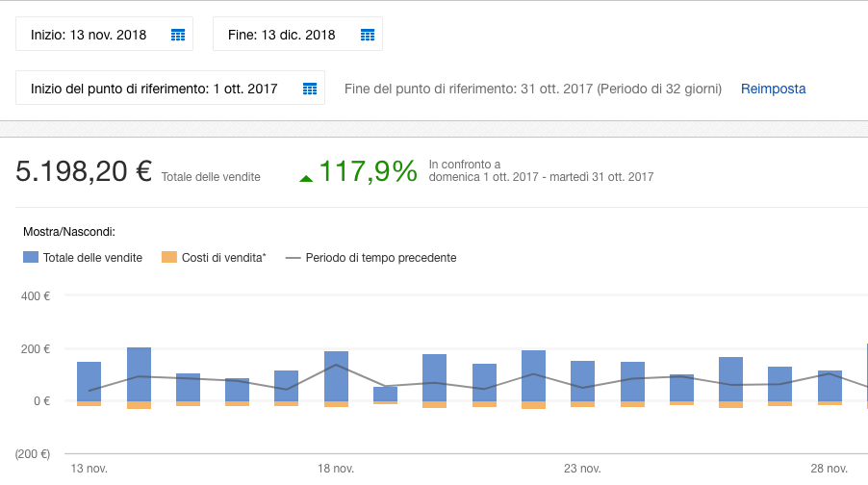Viewport: 868px width, 485px height.
Task: Select the blue sales bar for 13 nov.
Action: coord(89,381)
